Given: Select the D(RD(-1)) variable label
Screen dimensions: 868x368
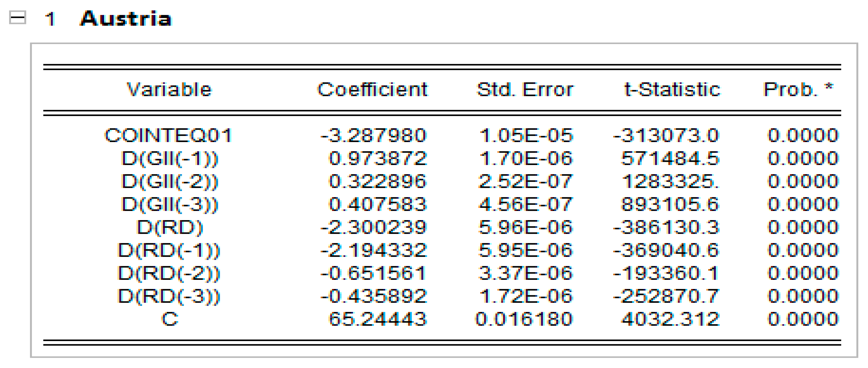Looking at the screenshot, I should point(169,250).
